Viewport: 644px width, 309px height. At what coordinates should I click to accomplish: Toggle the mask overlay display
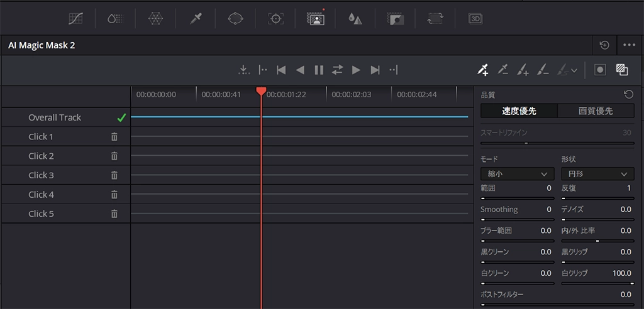click(599, 70)
